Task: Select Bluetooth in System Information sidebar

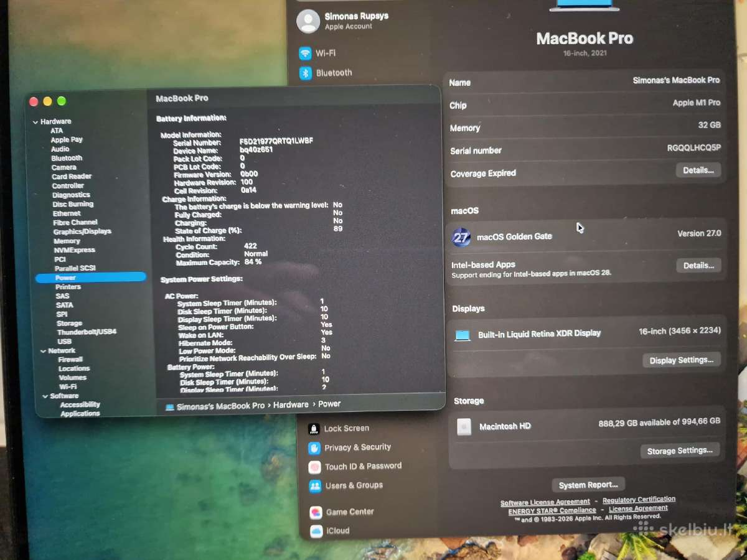Action: coord(67,158)
